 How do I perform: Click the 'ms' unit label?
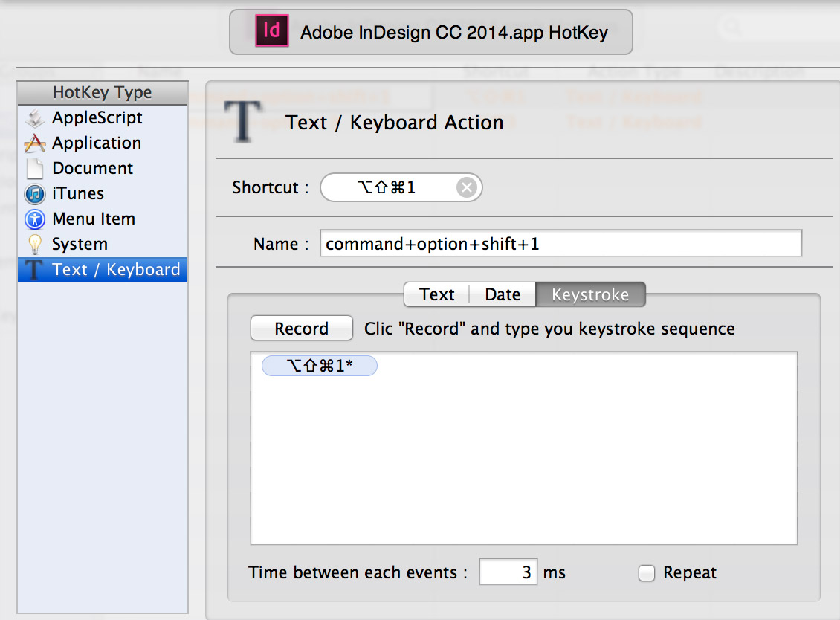(x=555, y=573)
